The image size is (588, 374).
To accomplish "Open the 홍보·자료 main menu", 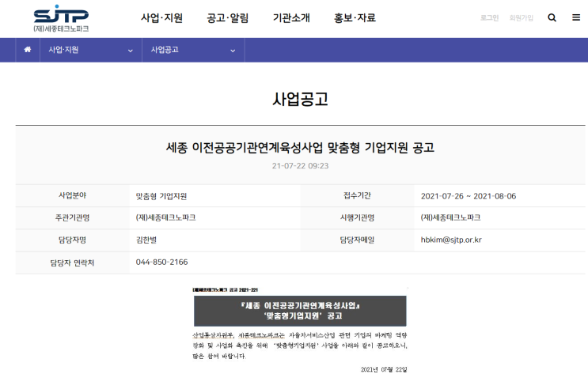I will pyautogui.click(x=355, y=17).
